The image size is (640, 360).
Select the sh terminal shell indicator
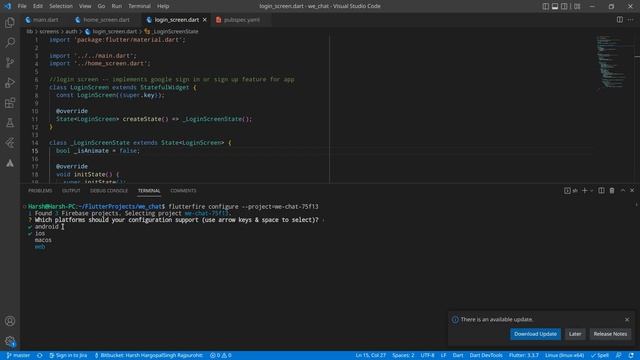tap(571, 191)
